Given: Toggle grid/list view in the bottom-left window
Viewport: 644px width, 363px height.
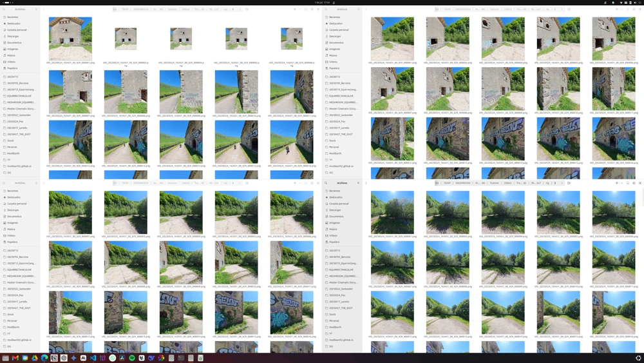Looking at the screenshot, I should (x=295, y=183).
